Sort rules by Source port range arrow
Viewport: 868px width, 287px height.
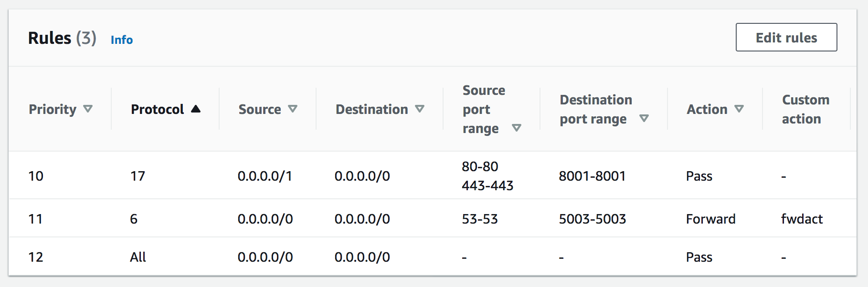(x=516, y=128)
